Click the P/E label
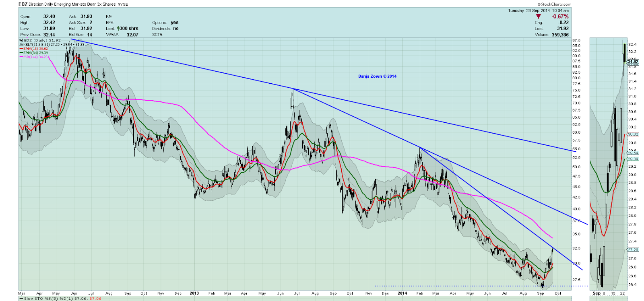644x301 pixels. [109, 16]
